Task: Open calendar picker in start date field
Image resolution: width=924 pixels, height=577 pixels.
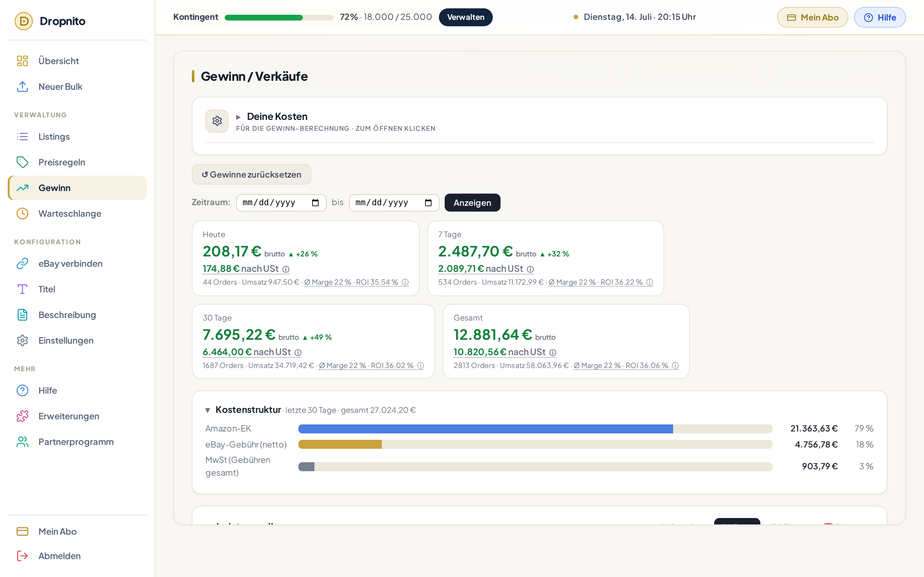Action: (315, 203)
